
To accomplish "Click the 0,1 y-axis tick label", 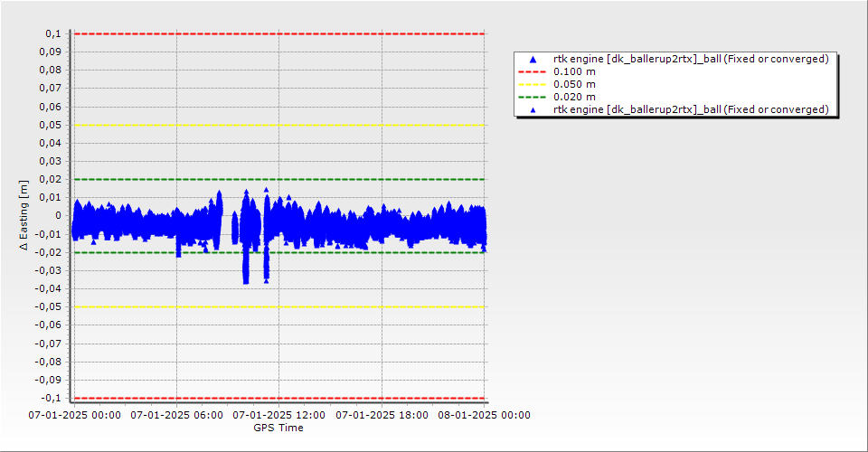I will click(53, 33).
